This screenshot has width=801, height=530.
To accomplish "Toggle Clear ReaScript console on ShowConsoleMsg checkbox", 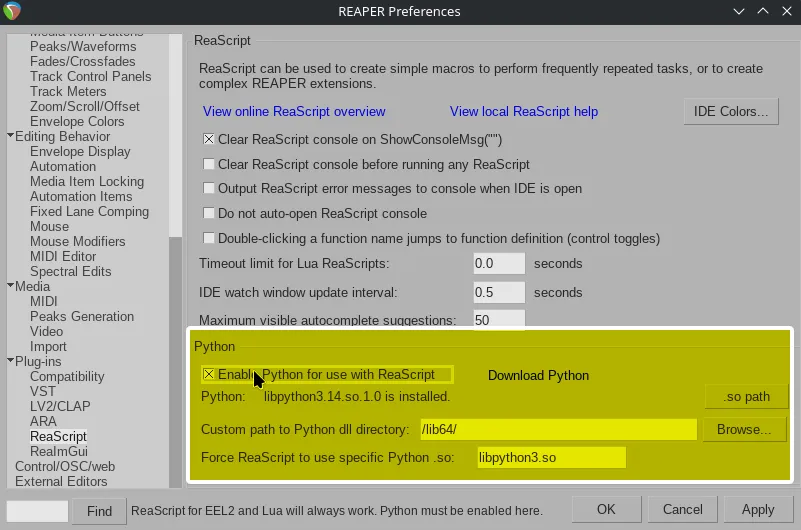I will click(208, 139).
